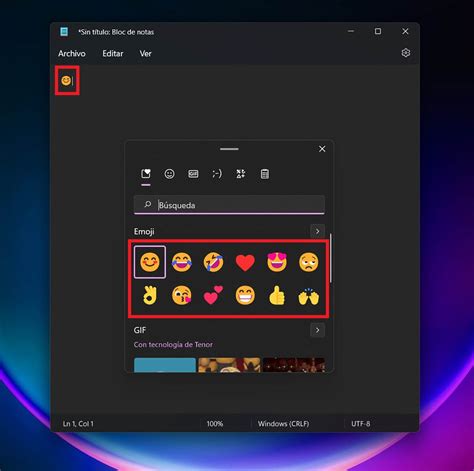Click the emoji panel scrollbar
Image resolution: width=474 pixels, height=471 pixels.
(x=330, y=258)
